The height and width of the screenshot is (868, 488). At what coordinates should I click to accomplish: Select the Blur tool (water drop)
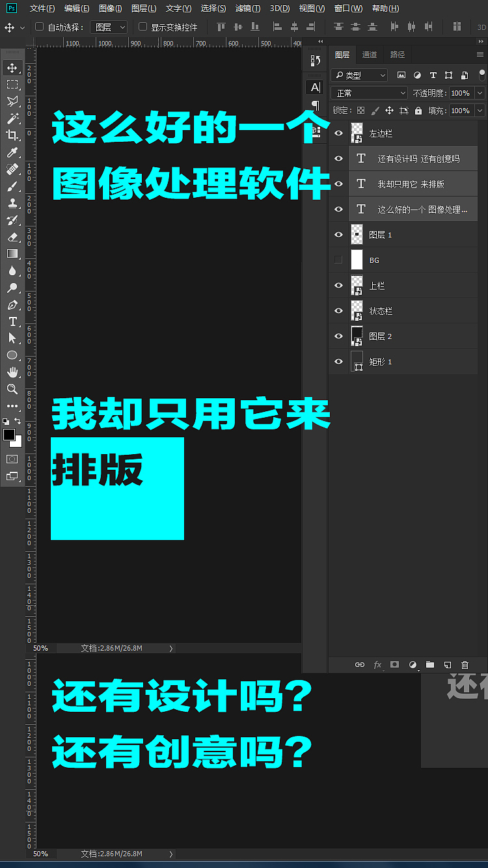click(x=12, y=271)
